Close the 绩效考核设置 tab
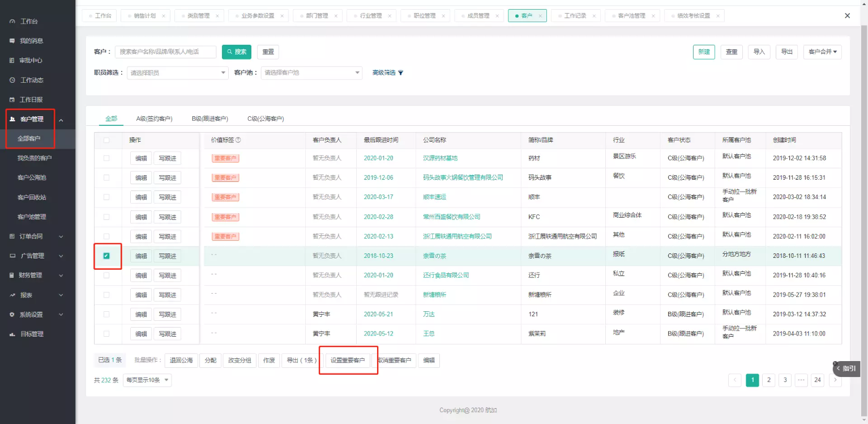868x424 pixels. (718, 16)
